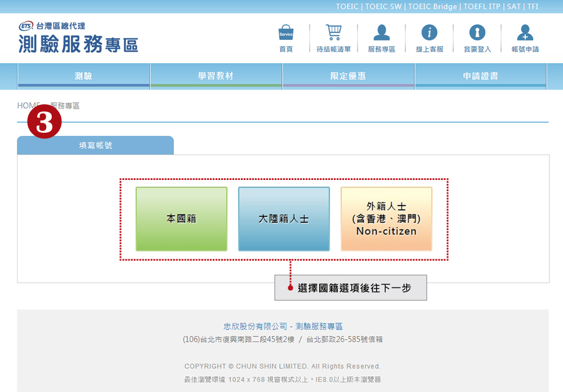Open the 待結帳清單 shopping cart icon
Image resolution: width=563 pixels, height=392 pixels.
333,33
